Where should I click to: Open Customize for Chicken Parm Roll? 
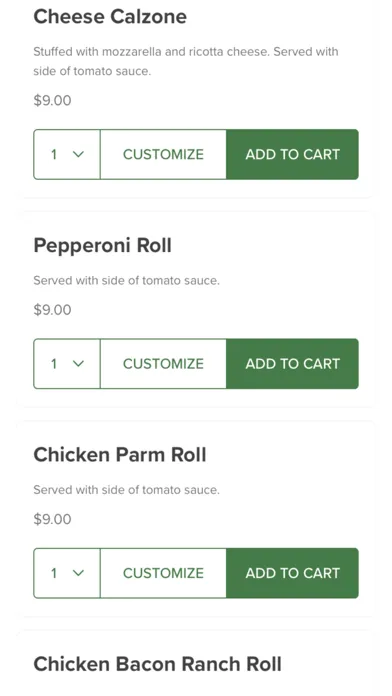coord(163,573)
